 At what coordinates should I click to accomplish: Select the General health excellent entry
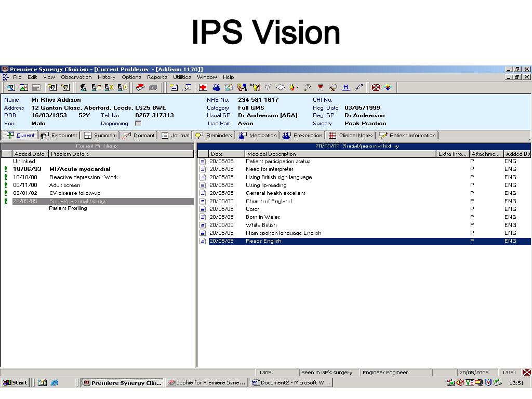click(x=364, y=193)
